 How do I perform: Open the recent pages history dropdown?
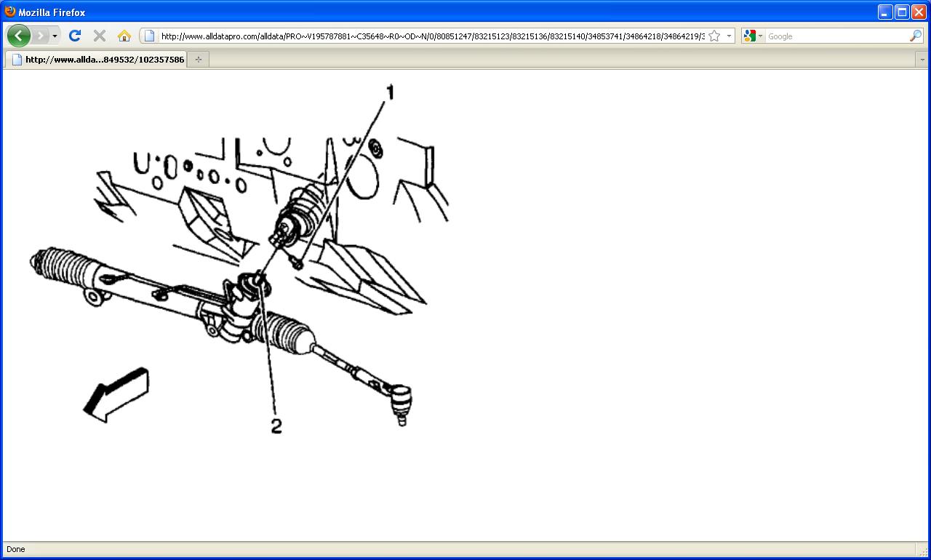pyautogui.click(x=55, y=36)
